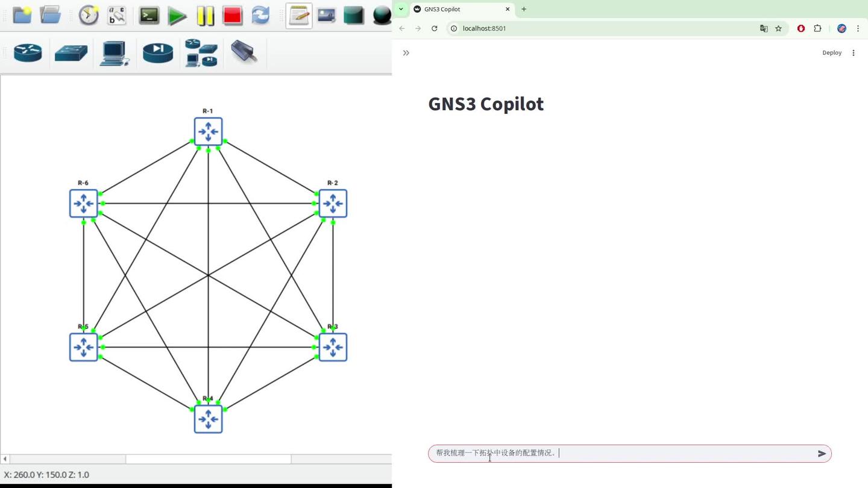The image size is (868, 488).
Task: Create a new blank GNS3 project
Action: pyautogui.click(x=22, y=15)
